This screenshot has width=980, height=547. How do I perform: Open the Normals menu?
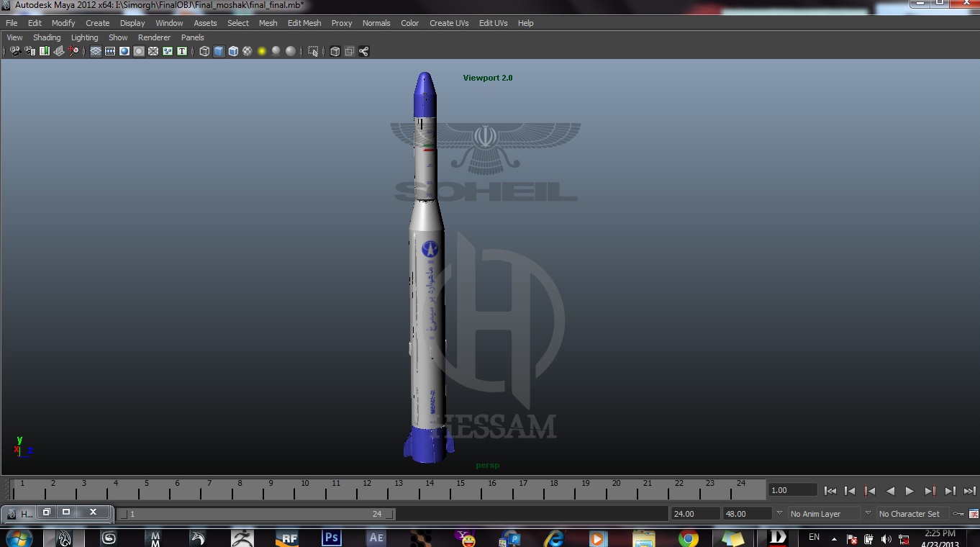coord(376,23)
